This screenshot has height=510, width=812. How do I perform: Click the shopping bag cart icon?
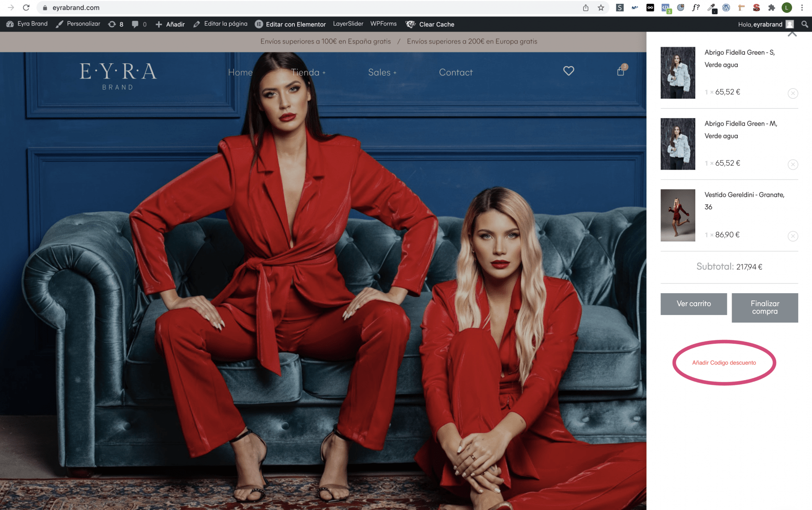621,70
